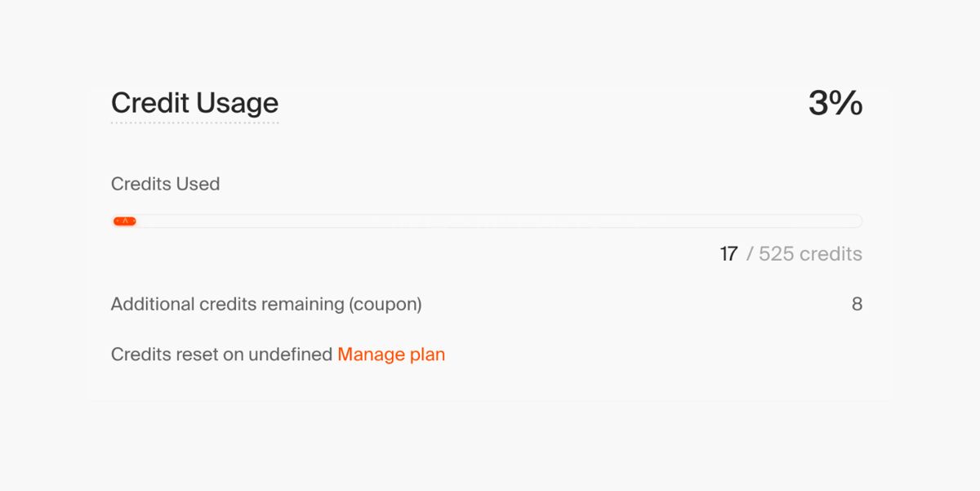Click the left dot in the orange fill
980x491 pixels.
click(x=118, y=221)
